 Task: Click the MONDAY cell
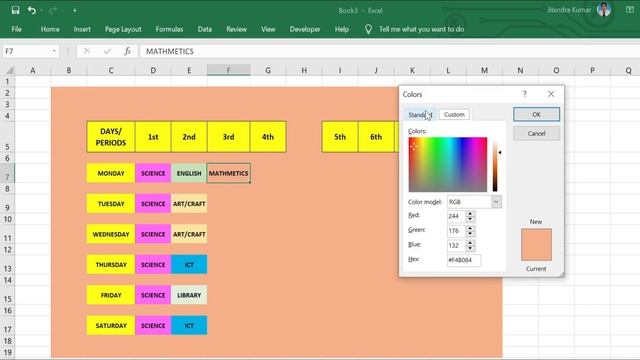111,173
